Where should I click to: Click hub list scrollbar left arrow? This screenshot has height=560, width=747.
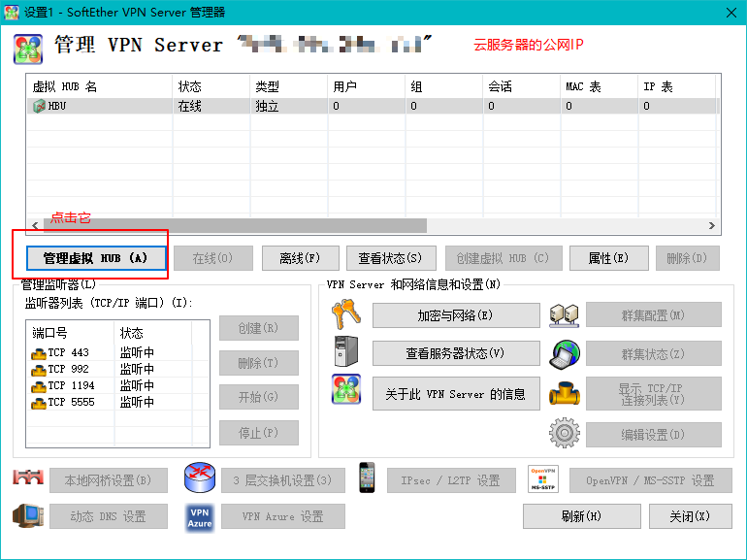point(35,225)
